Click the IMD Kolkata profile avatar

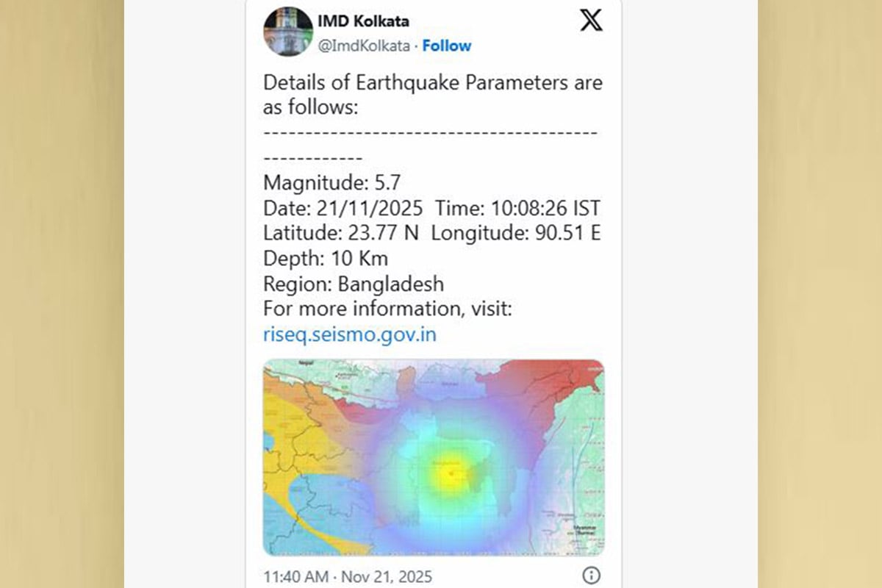pyautogui.click(x=288, y=32)
